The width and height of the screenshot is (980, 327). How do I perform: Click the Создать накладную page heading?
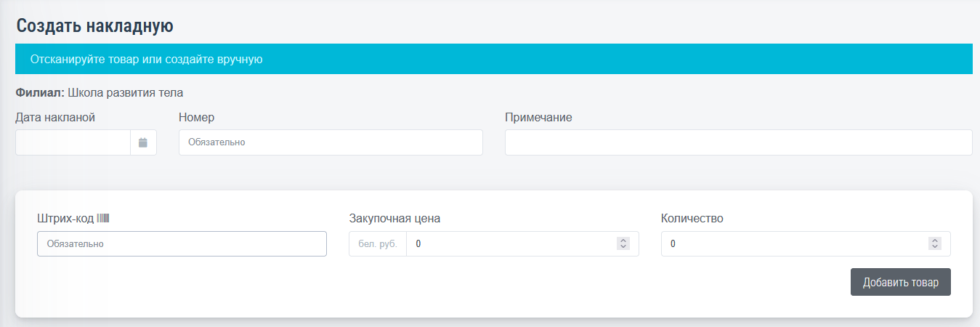click(x=94, y=26)
